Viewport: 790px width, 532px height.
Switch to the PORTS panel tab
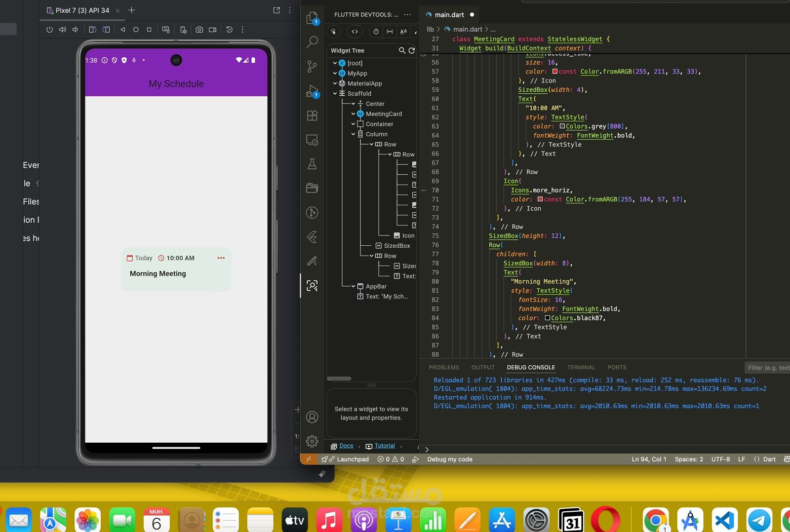pyautogui.click(x=617, y=367)
